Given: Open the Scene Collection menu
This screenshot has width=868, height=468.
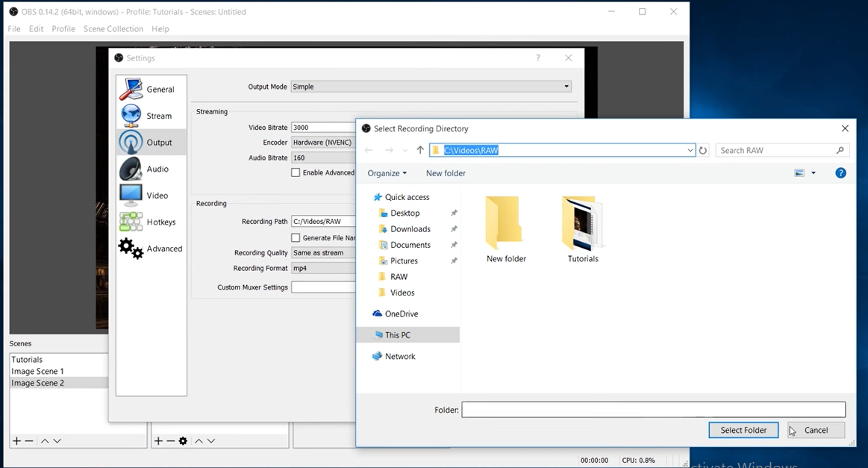Looking at the screenshot, I should (113, 28).
